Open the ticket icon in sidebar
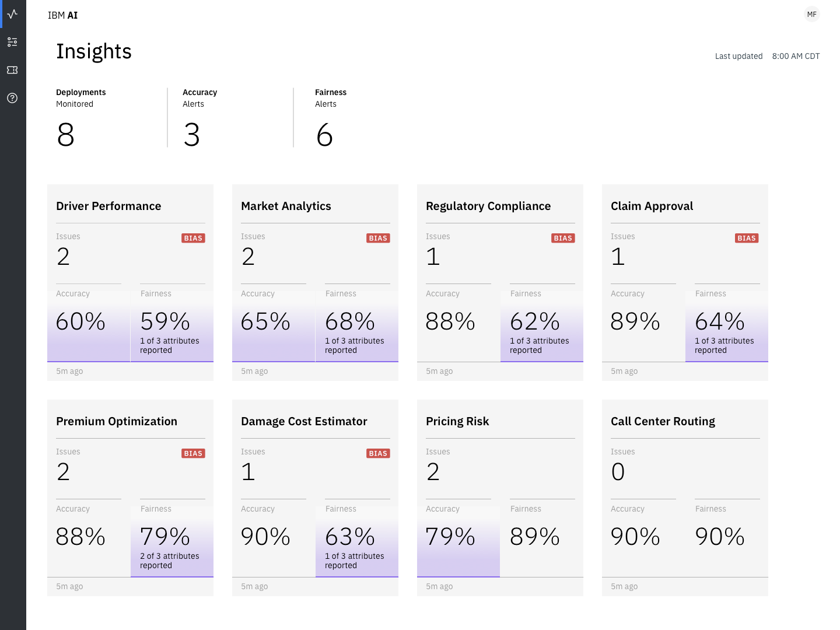840x630 pixels. coord(12,70)
